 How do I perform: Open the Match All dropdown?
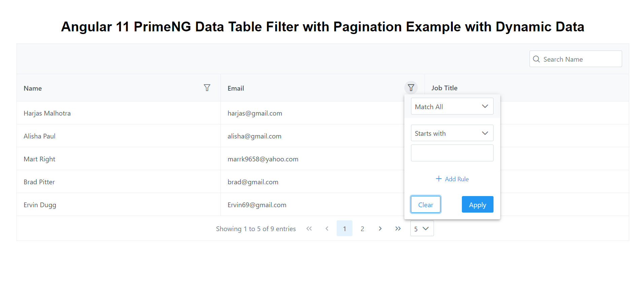tap(452, 106)
